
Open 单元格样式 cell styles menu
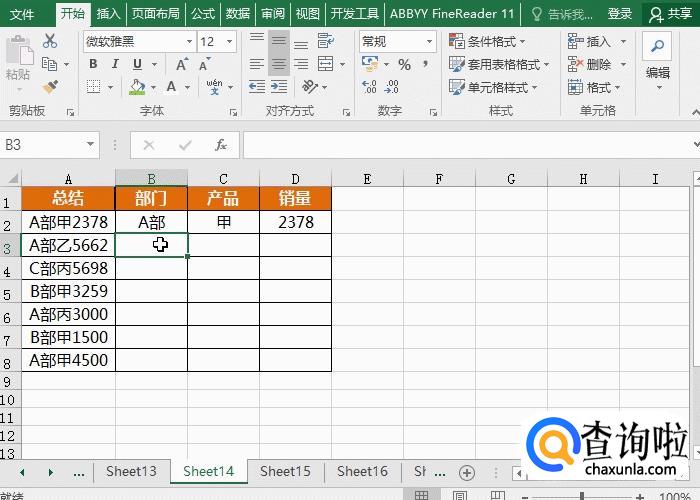click(493, 87)
